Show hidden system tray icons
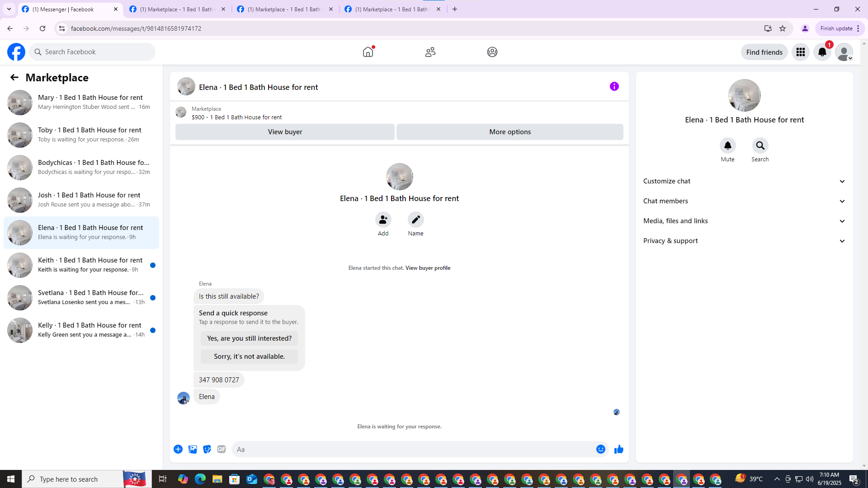Image resolution: width=868 pixels, height=488 pixels. 777,479
